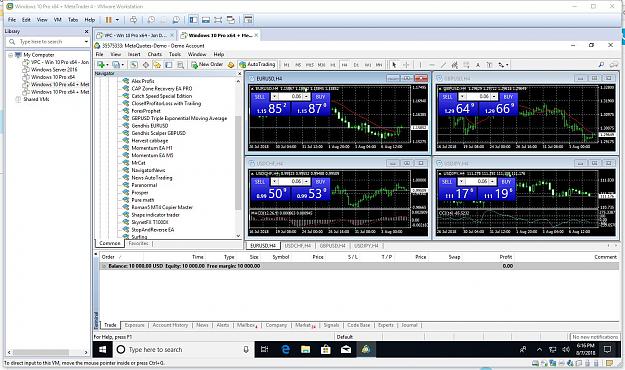Click VMware manage snapshots icon

176,20
